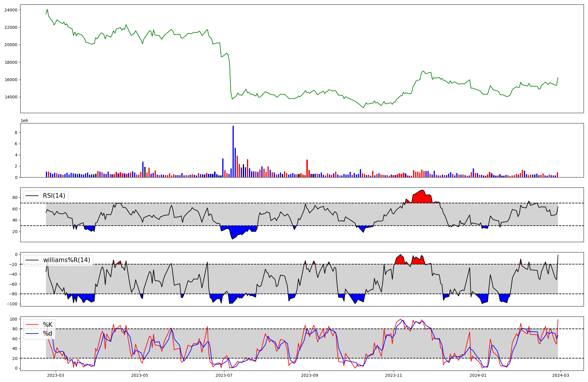The image size is (588, 382).
Task: Click the 2023-11 x-axis tick label
Action: tap(394, 375)
